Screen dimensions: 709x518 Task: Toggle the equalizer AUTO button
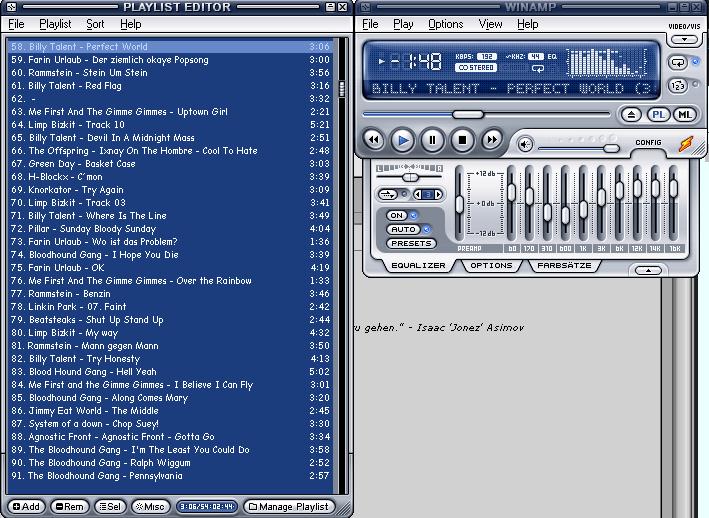pyautogui.click(x=403, y=229)
